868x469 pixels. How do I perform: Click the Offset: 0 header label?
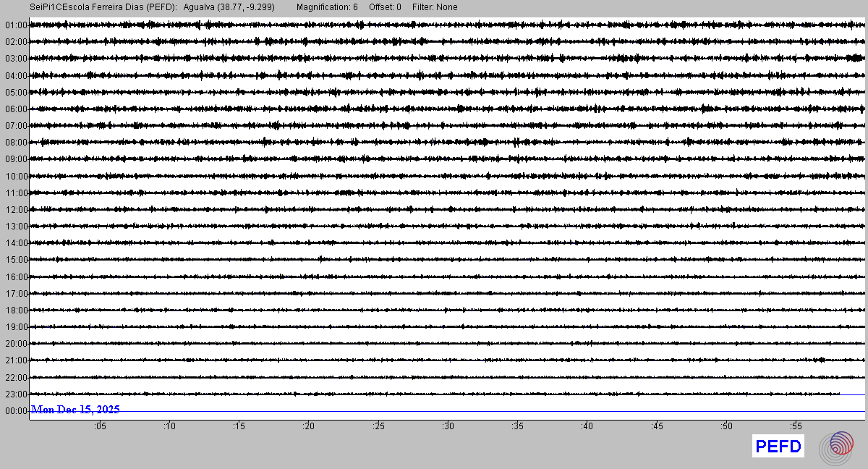point(385,7)
